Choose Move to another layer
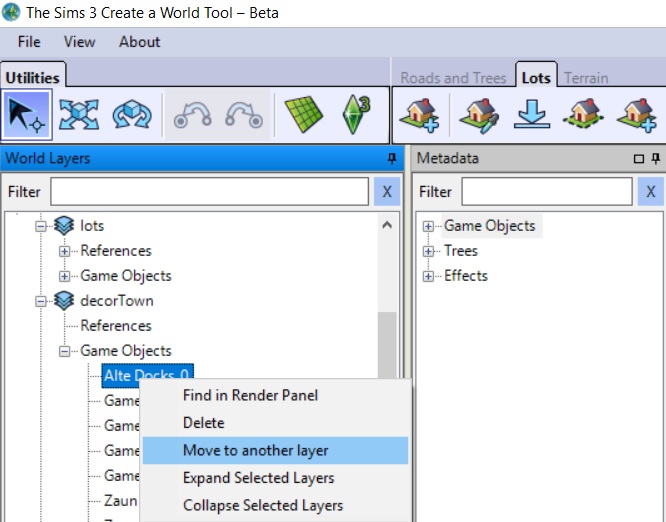This screenshot has height=522, width=666. coord(255,450)
